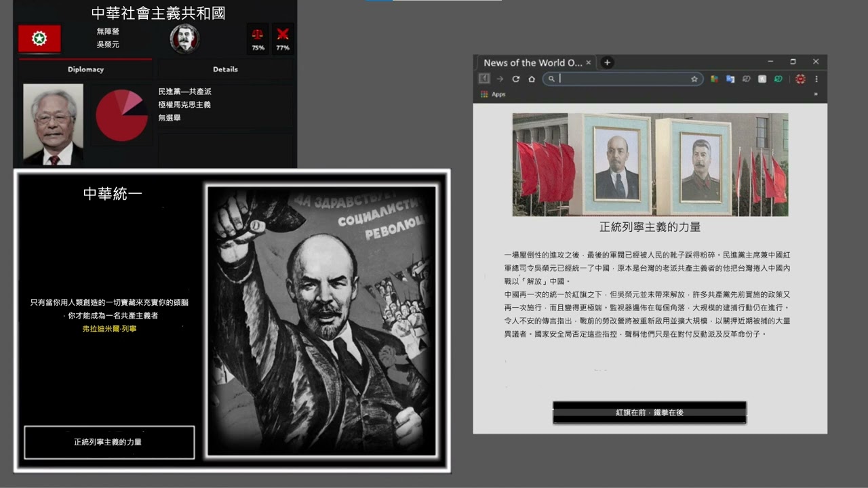This screenshot has height=488, width=868.
Task: Click the crossed swords 77% war support icon
Action: coord(283,39)
